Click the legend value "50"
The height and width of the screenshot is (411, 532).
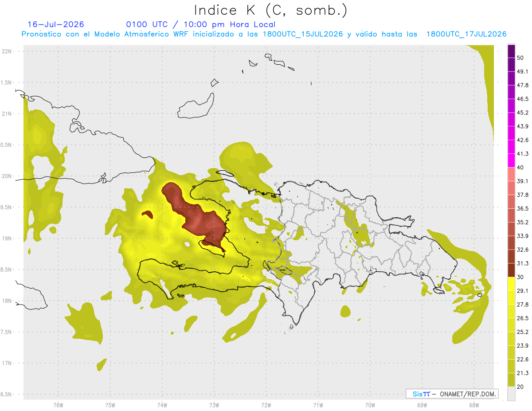click(520, 58)
